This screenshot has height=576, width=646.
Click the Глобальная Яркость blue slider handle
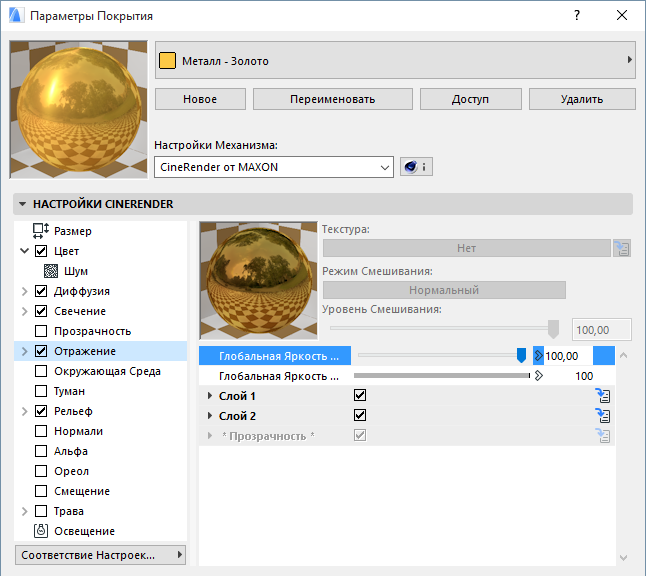[x=521, y=355]
